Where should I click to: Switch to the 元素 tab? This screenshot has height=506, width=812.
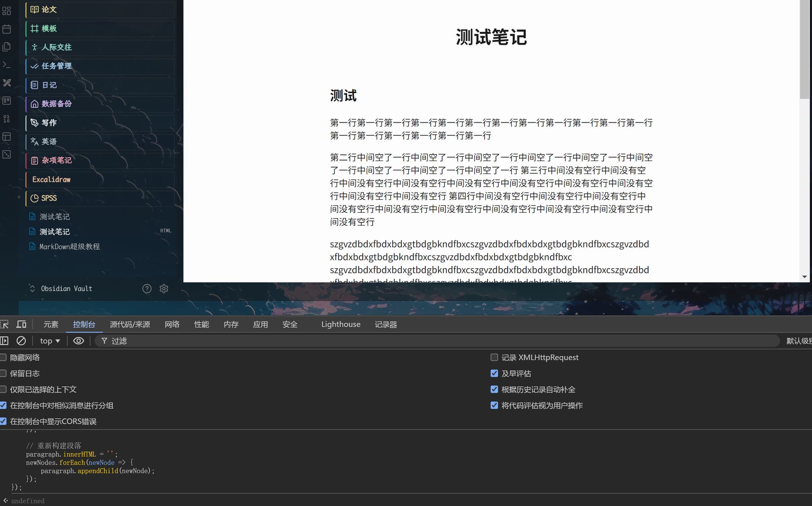(51, 324)
